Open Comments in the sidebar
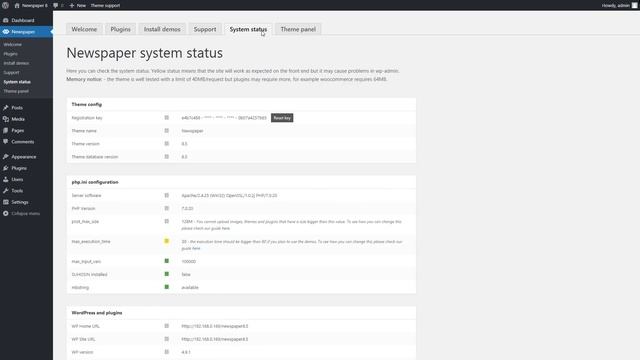Image resolution: width=640 pixels, height=360 pixels. [x=23, y=142]
